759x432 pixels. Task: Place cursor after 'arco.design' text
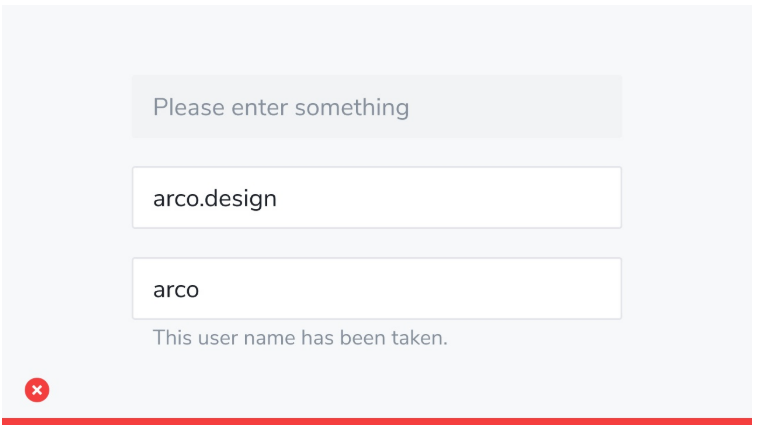click(x=278, y=198)
